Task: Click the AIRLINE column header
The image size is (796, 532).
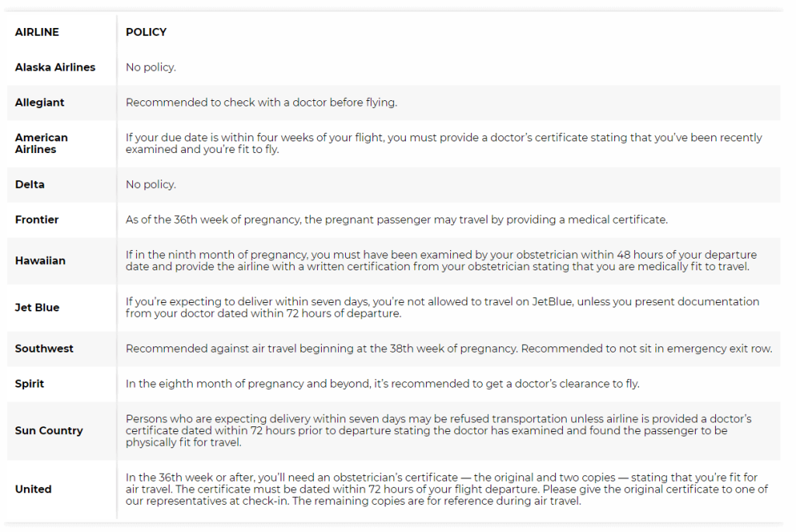Action: 37,33
